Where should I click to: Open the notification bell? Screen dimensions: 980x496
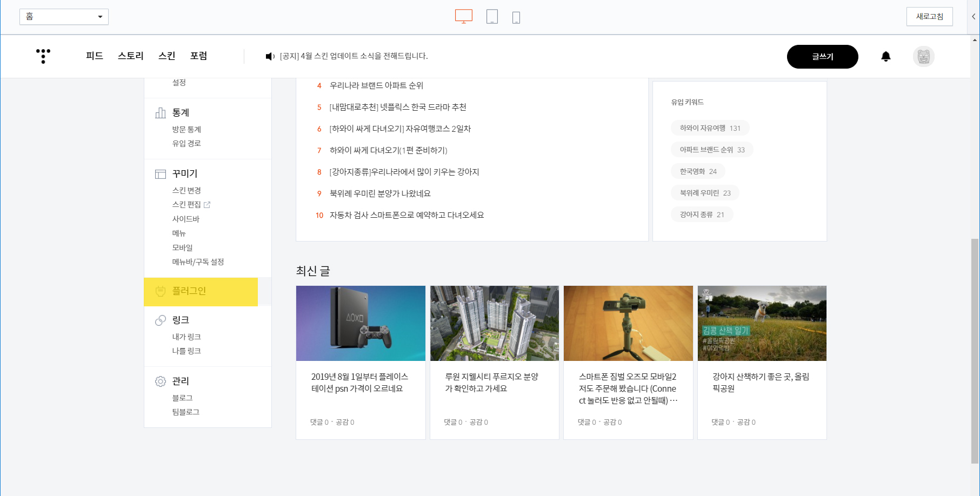tap(886, 56)
